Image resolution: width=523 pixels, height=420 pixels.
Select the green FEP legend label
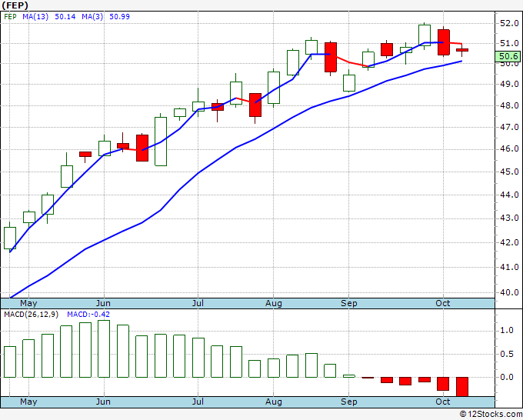tap(10, 17)
